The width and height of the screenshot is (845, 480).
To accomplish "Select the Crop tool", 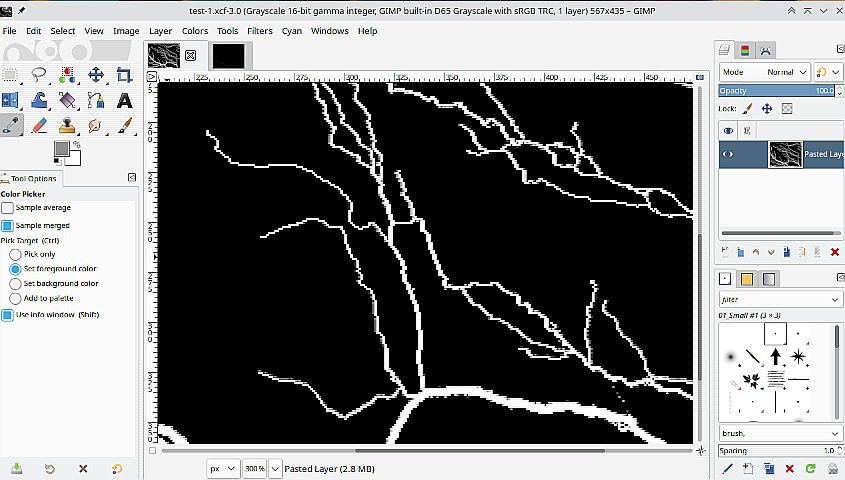I will (x=124, y=74).
